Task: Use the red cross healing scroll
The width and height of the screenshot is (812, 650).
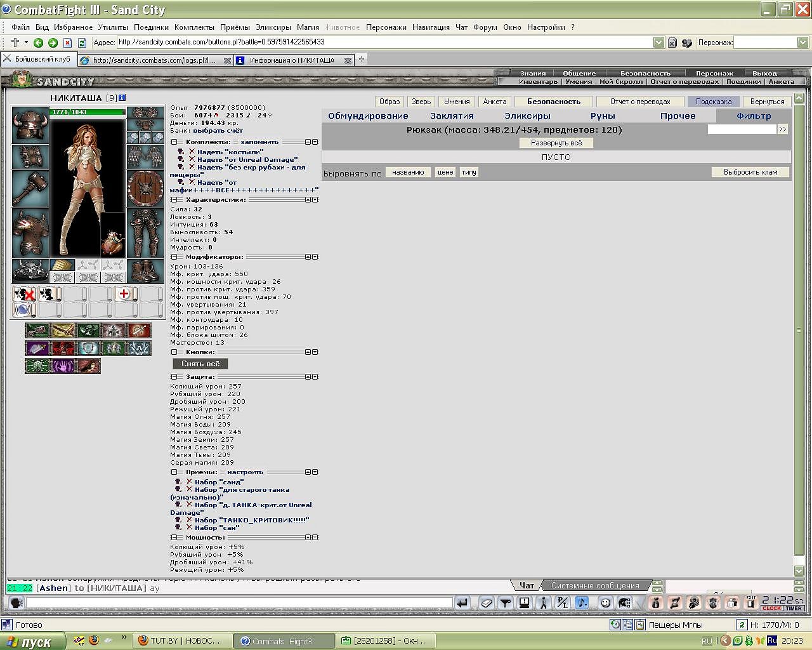Action: (124, 294)
